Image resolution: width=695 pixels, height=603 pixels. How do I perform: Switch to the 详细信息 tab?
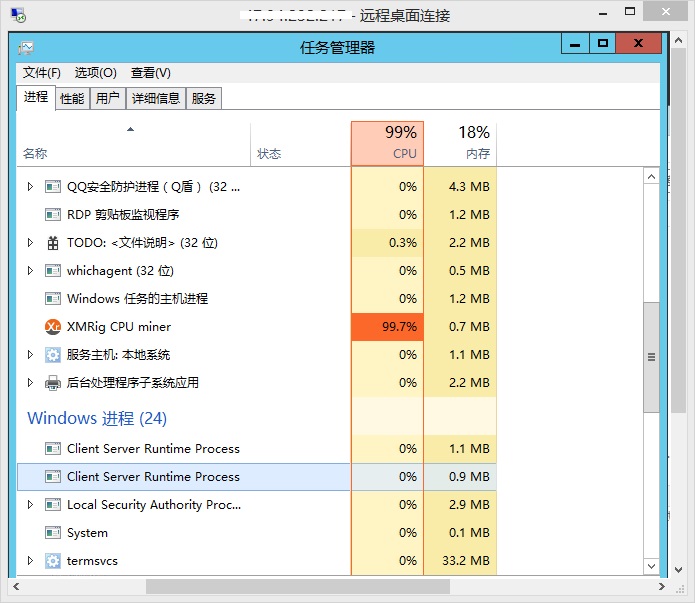(156, 98)
